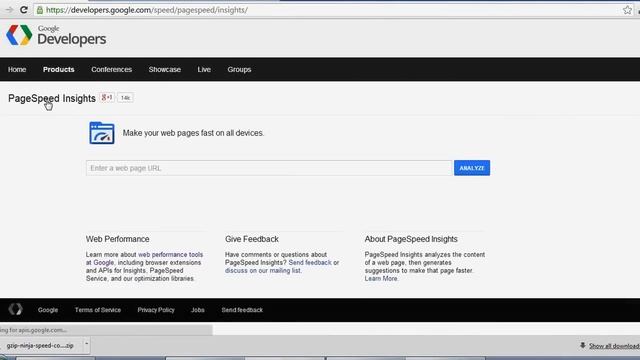Viewport: 640px width, 360px height.
Task: Click the Google +1 button
Action: 107,98
